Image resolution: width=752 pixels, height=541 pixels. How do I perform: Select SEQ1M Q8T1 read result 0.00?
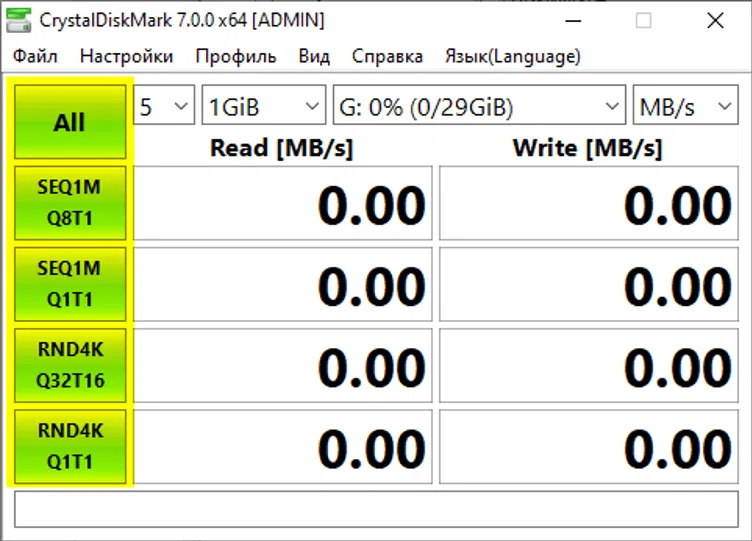tap(283, 203)
